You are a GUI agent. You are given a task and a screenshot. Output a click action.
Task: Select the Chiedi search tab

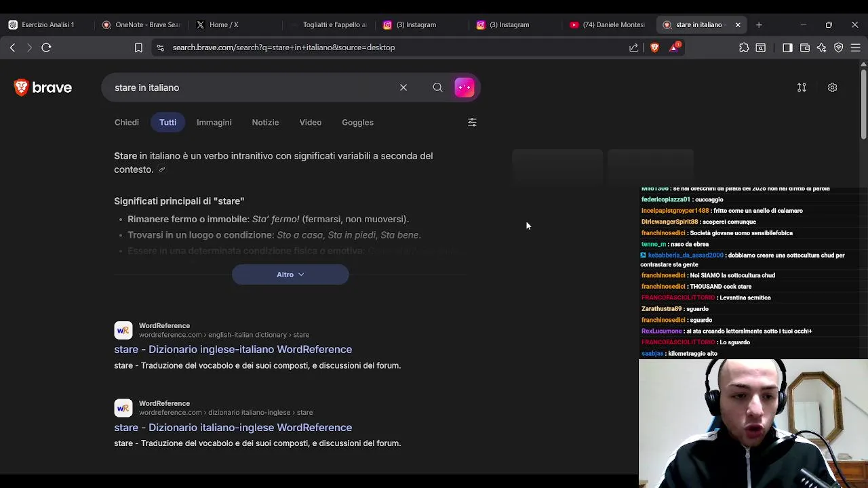coord(127,123)
